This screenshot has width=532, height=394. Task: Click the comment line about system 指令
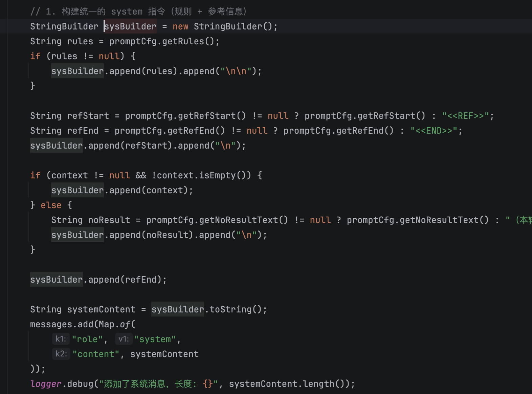(x=139, y=12)
